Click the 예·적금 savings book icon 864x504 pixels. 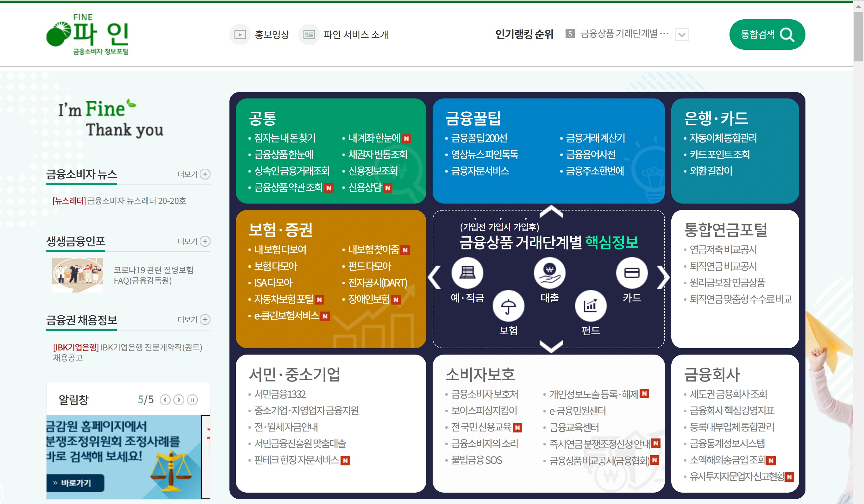(x=467, y=273)
